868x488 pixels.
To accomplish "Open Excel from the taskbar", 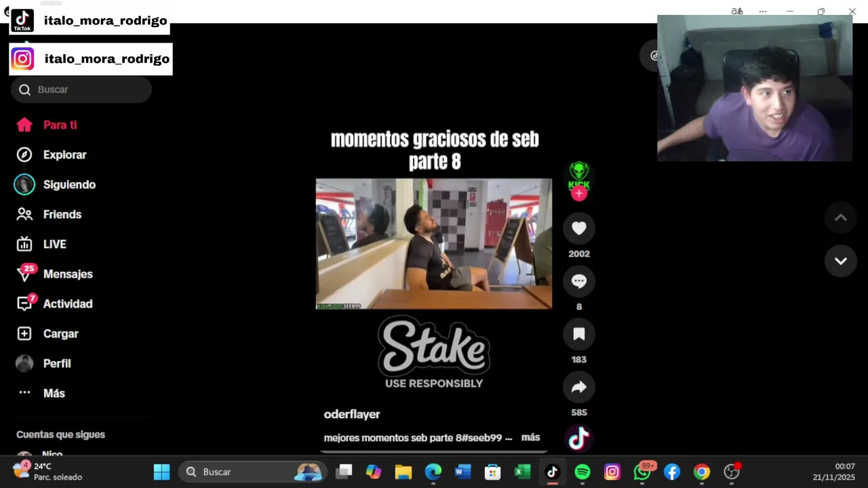I will [523, 472].
